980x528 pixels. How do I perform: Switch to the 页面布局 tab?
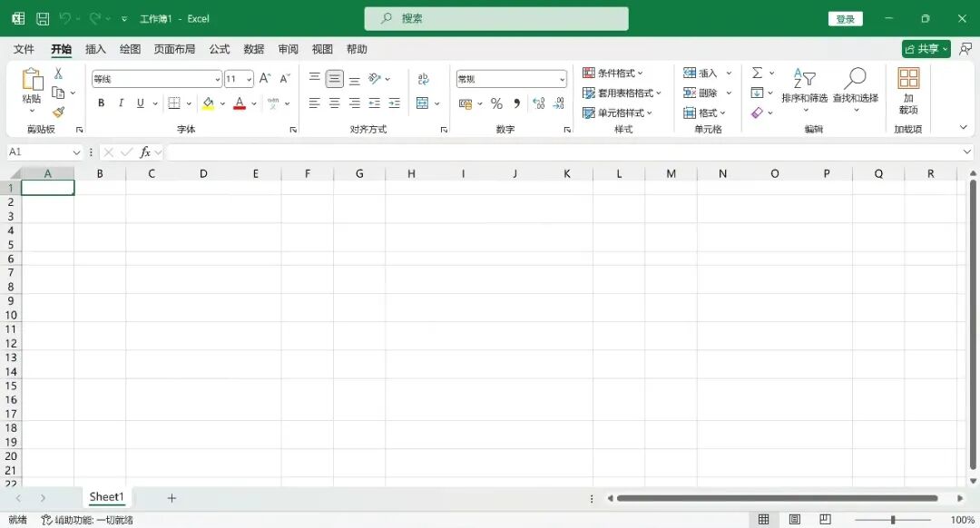point(174,49)
